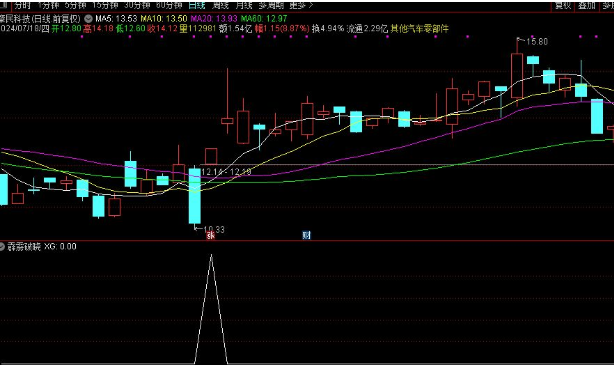This screenshot has height=365, width=614.
Task: Click the XG signal spike peak
Action: pos(211,255)
